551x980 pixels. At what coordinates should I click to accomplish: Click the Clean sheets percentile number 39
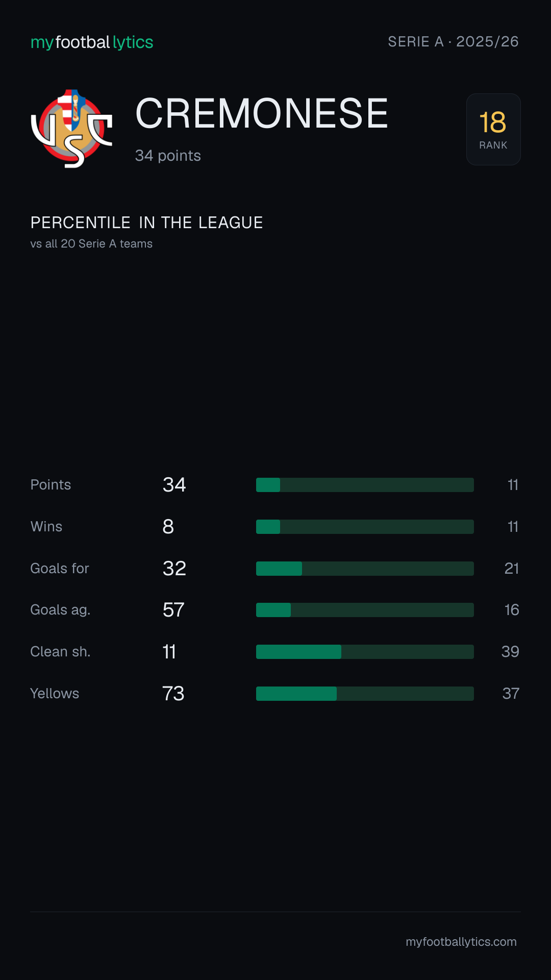(x=510, y=652)
